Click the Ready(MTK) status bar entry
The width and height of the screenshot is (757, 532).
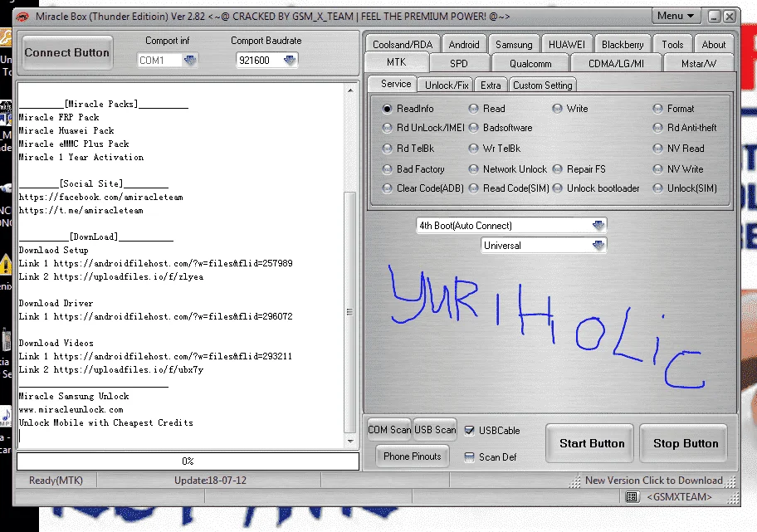[56, 481]
